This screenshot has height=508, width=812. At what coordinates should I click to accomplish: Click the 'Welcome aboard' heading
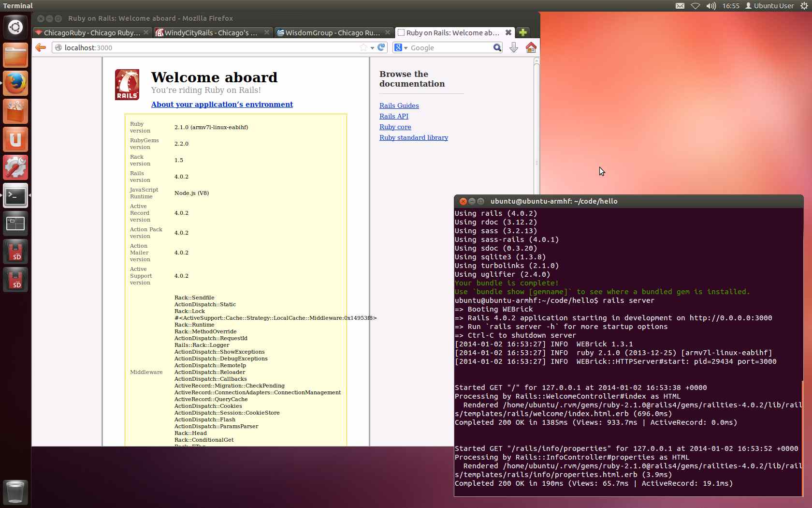click(x=214, y=77)
